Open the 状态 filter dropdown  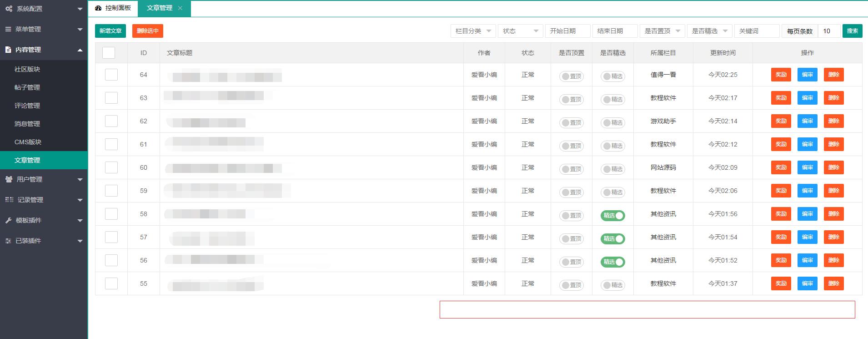coord(521,31)
